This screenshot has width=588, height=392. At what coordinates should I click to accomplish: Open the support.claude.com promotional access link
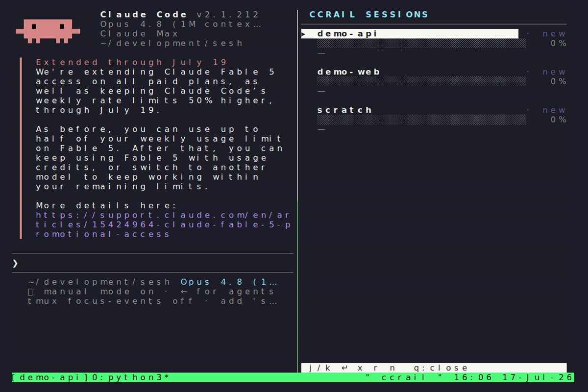point(163,225)
